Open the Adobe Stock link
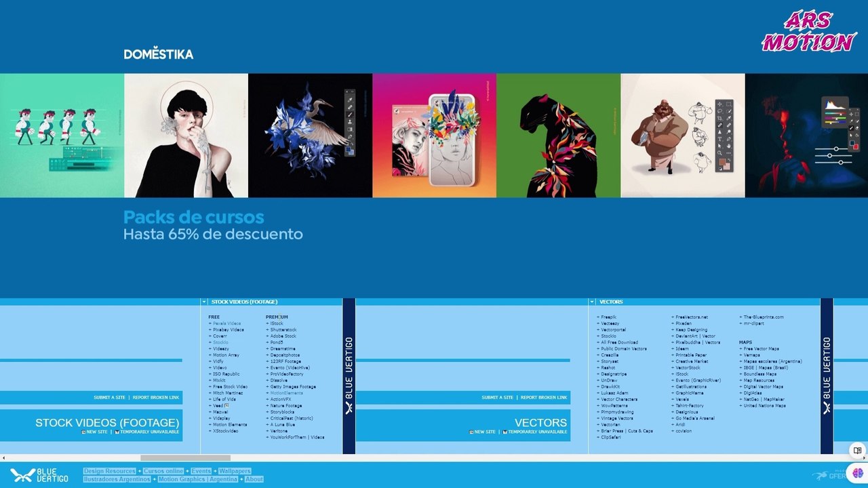 (283, 336)
